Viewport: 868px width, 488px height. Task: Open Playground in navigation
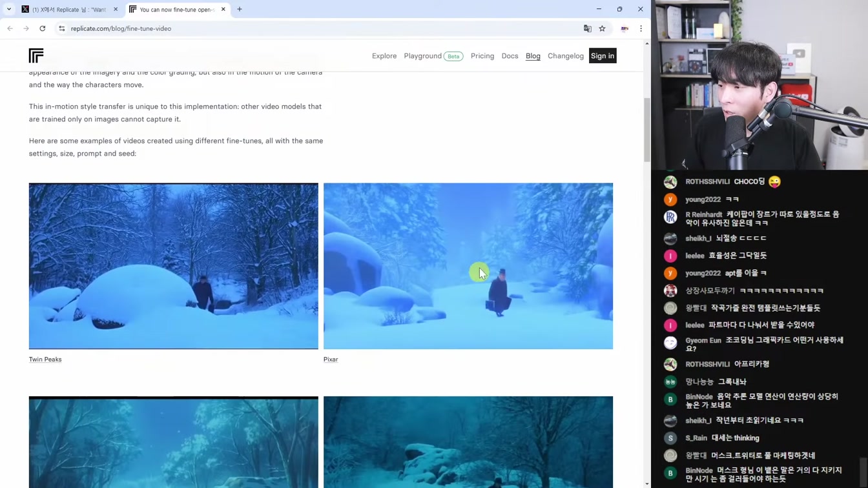coord(422,56)
